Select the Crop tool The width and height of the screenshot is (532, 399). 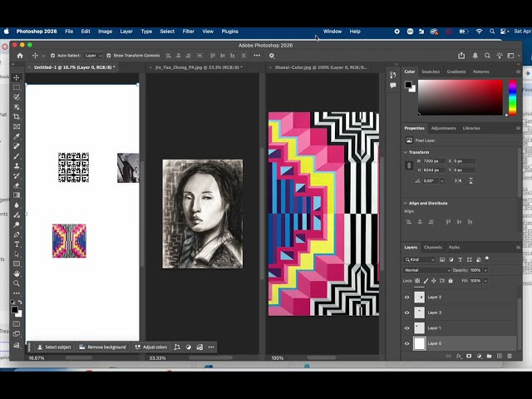[17, 116]
